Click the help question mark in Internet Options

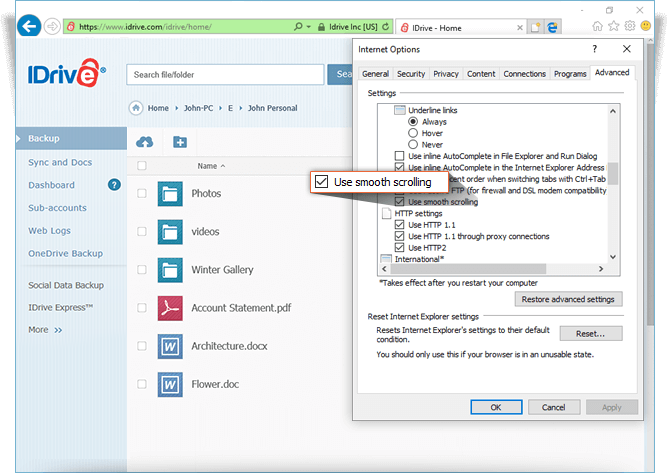pos(595,49)
